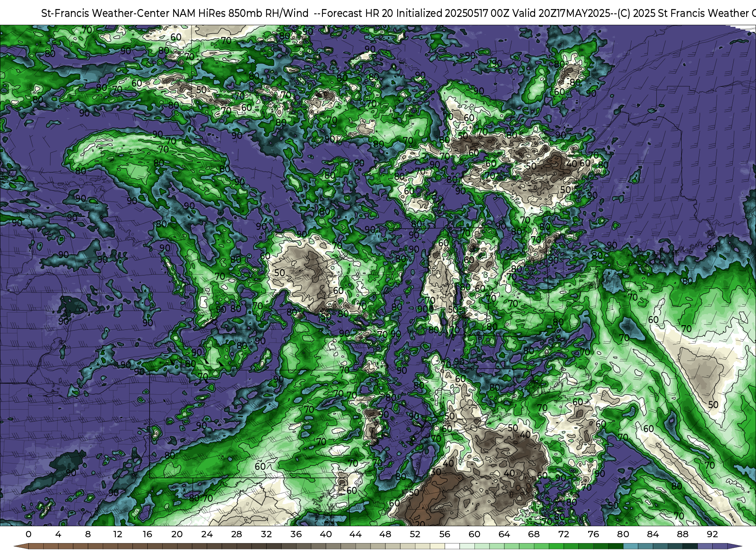756x551 pixels.
Task: Click the colorbar tick label "44"
Action: (x=356, y=534)
